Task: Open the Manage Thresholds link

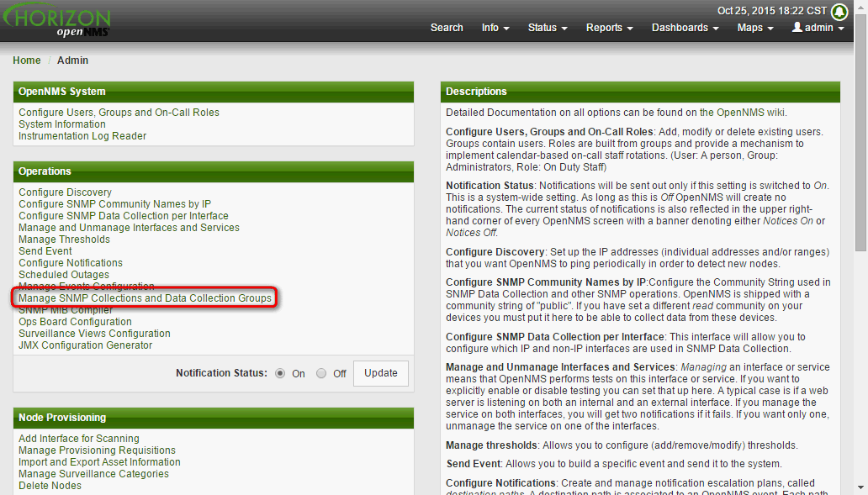Action: click(x=64, y=240)
